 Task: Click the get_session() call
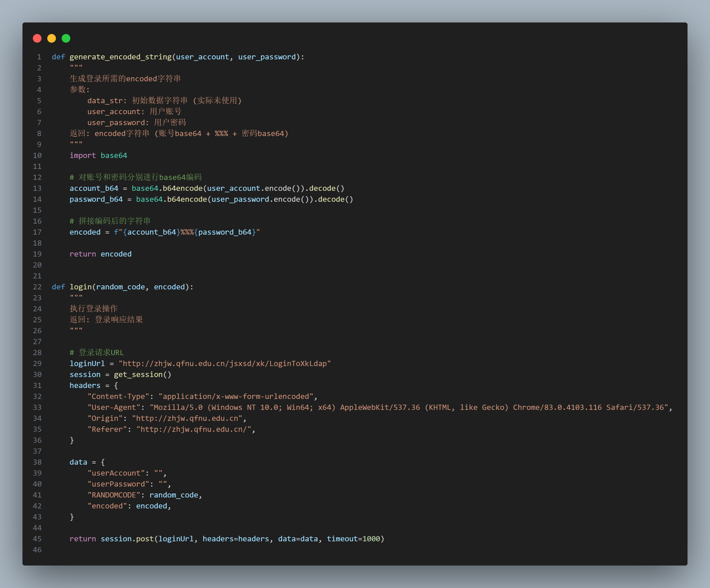point(142,374)
